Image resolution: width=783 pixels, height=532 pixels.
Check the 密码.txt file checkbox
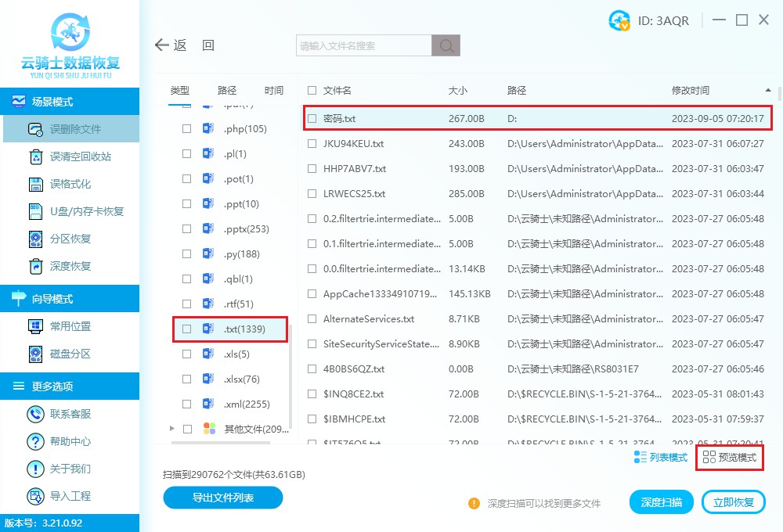312,118
